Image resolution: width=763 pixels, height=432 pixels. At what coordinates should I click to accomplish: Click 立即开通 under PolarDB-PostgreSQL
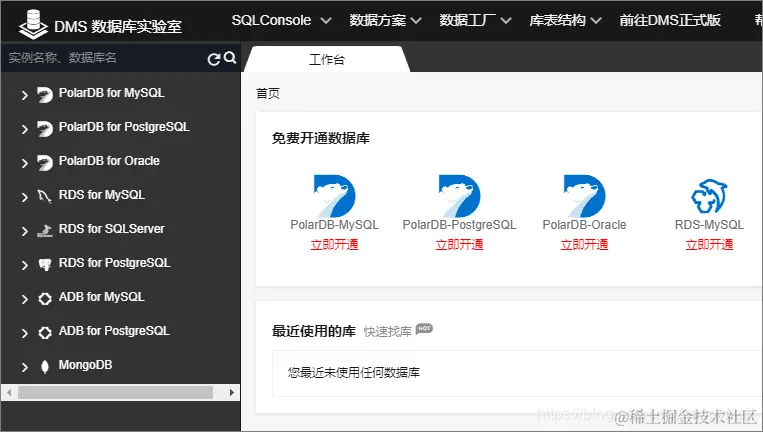coord(459,244)
